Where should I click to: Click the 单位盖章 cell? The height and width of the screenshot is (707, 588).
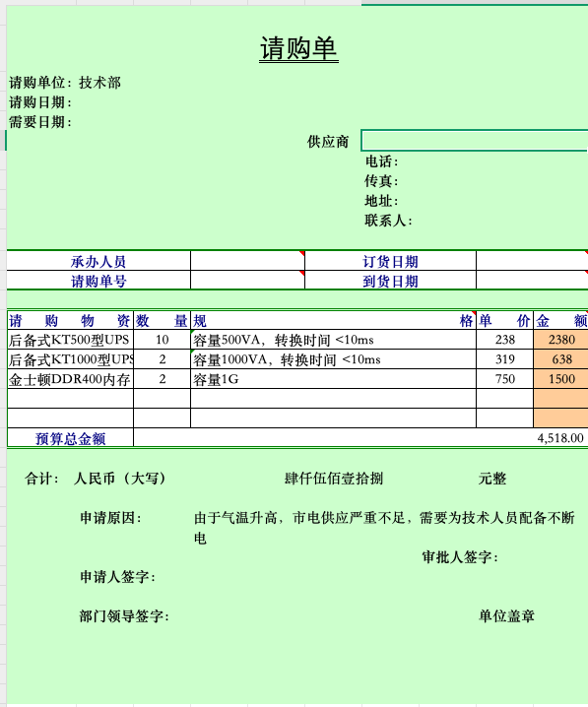506,616
